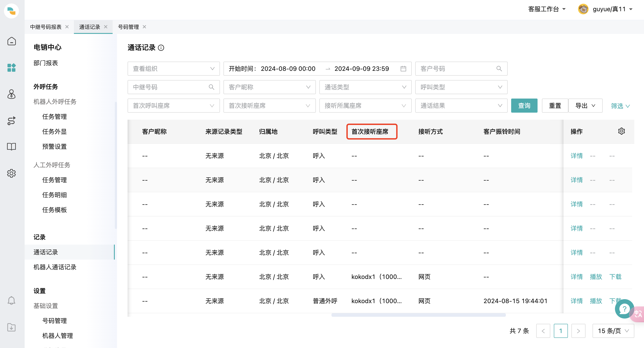Expand the 筛选 filter toggle
This screenshot has width=644, height=348.
tap(620, 106)
